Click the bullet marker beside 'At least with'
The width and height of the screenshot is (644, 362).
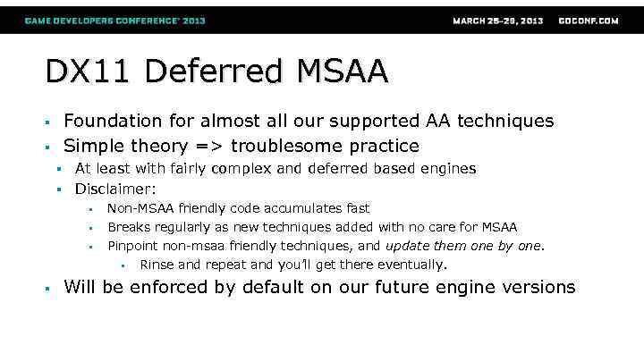(56, 169)
